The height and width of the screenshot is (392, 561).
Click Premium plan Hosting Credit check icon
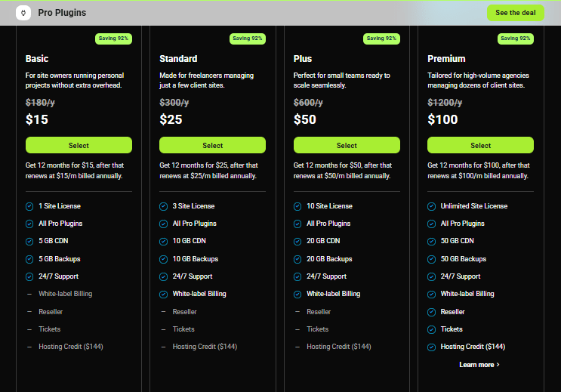(x=431, y=347)
